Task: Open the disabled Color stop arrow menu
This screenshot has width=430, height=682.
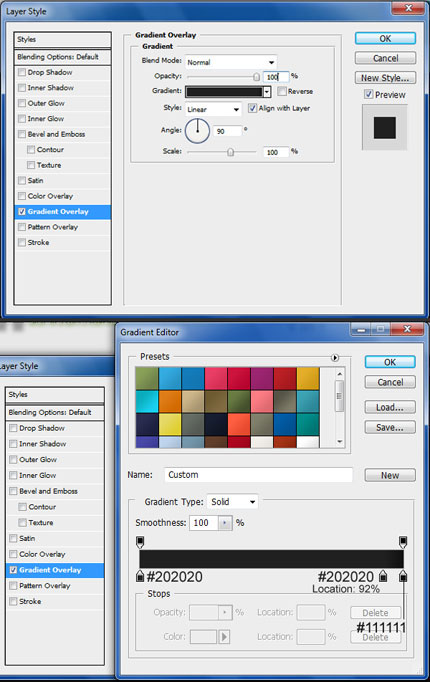Action: coord(224,637)
